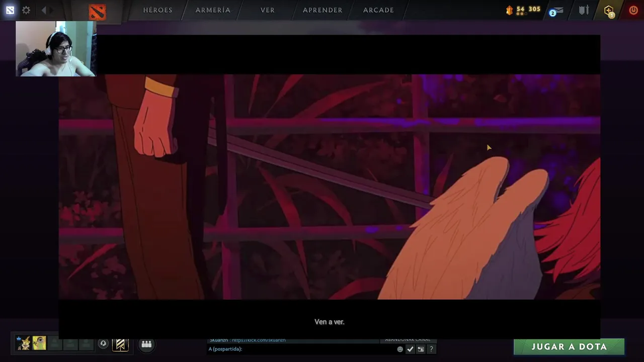Select the first party member avatar
This screenshot has width=644, height=362.
23,343
